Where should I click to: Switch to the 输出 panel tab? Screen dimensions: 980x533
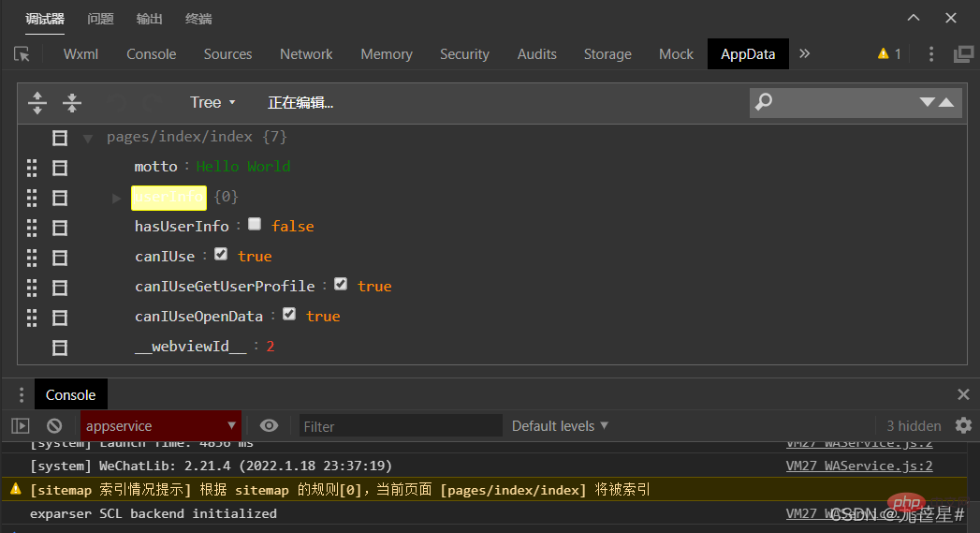tap(150, 19)
